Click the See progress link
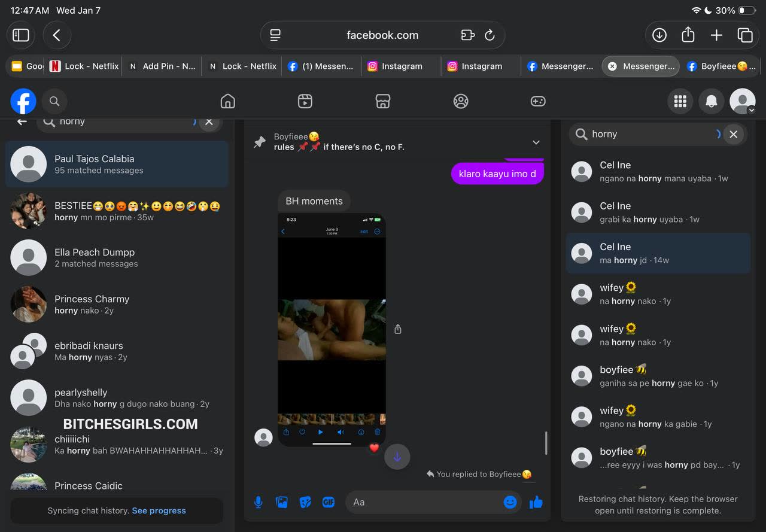Screen dimensions: 766x532 (x=159, y=510)
